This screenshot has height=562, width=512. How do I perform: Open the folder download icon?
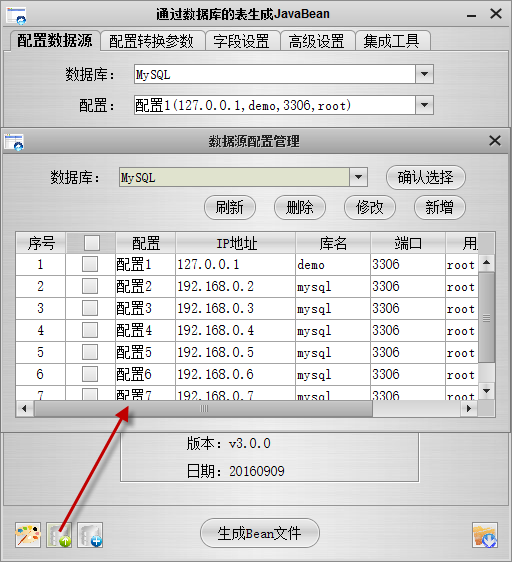coord(485,535)
